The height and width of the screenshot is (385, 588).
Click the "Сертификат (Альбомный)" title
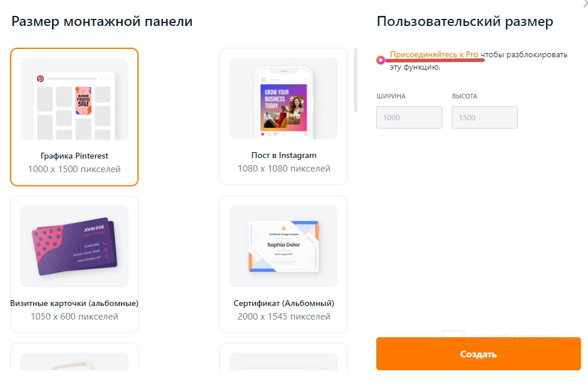coord(284,303)
